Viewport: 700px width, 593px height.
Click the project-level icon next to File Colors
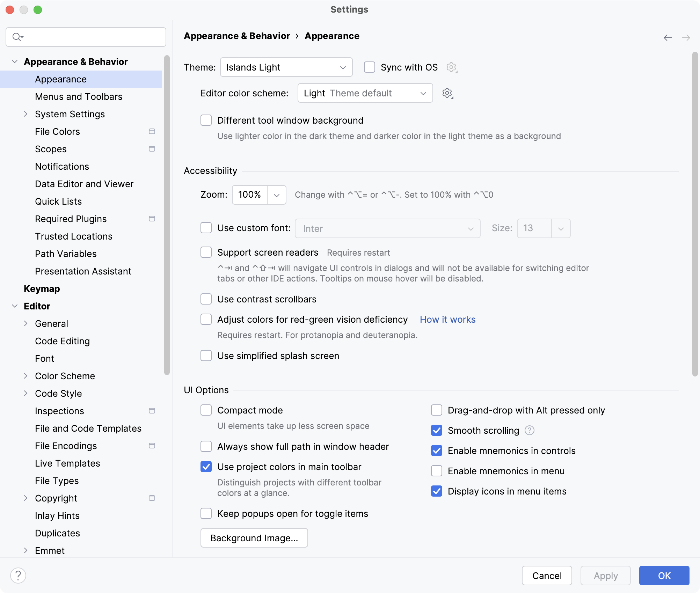152,131
